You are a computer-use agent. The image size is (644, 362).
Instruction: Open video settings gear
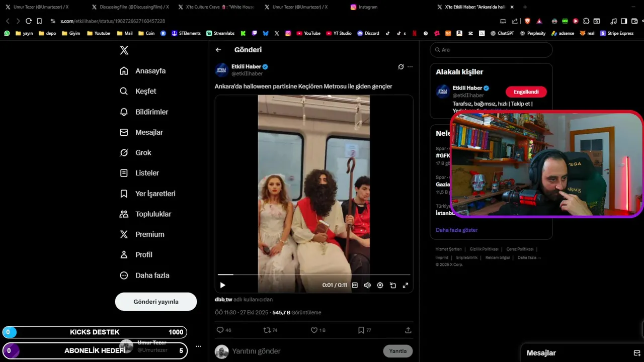tap(380, 285)
